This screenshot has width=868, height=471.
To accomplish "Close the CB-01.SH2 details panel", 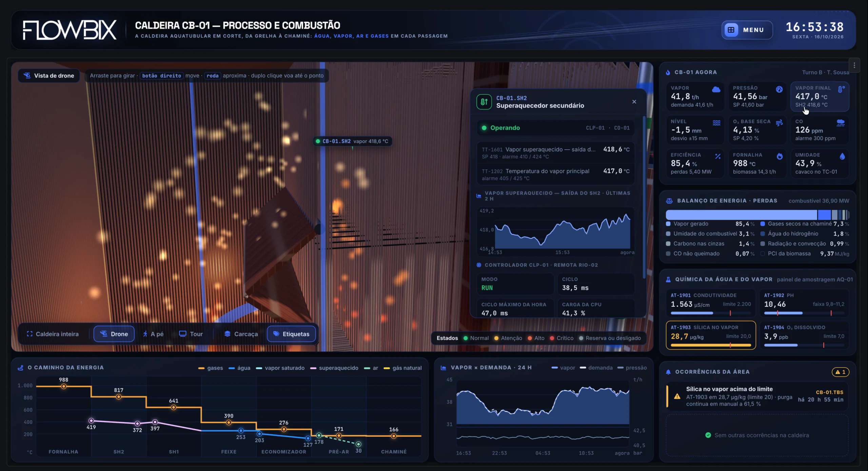I will click(634, 102).
